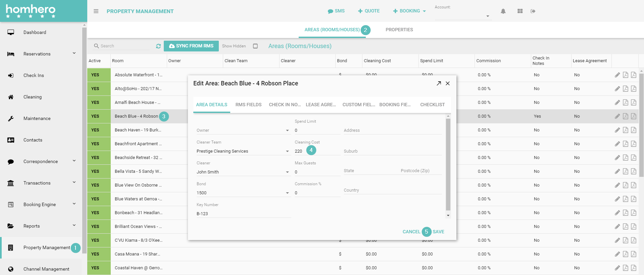Expand the Edit Area dialog to fullscreen

[439, 83]
